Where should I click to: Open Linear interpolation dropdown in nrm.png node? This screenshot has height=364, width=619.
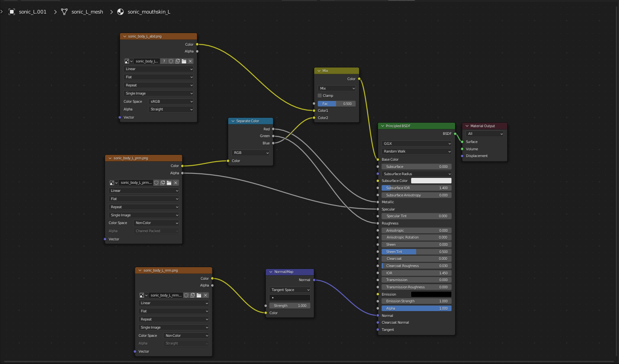(x=174, y=303)
